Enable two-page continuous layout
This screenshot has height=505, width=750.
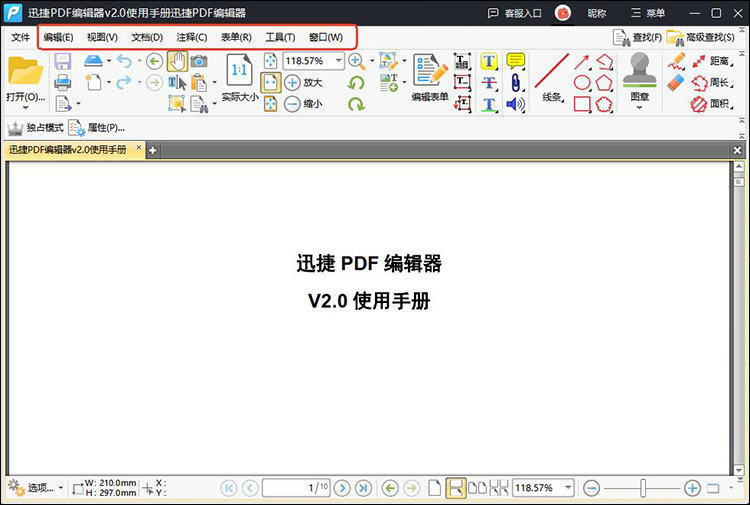point(498,488)
